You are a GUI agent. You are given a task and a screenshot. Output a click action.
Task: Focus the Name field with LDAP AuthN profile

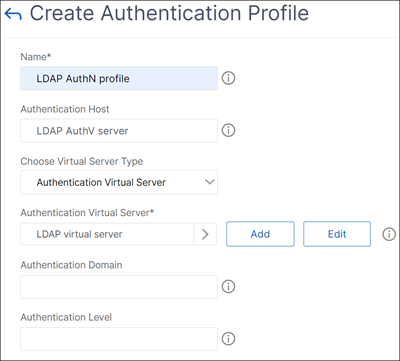119,78
